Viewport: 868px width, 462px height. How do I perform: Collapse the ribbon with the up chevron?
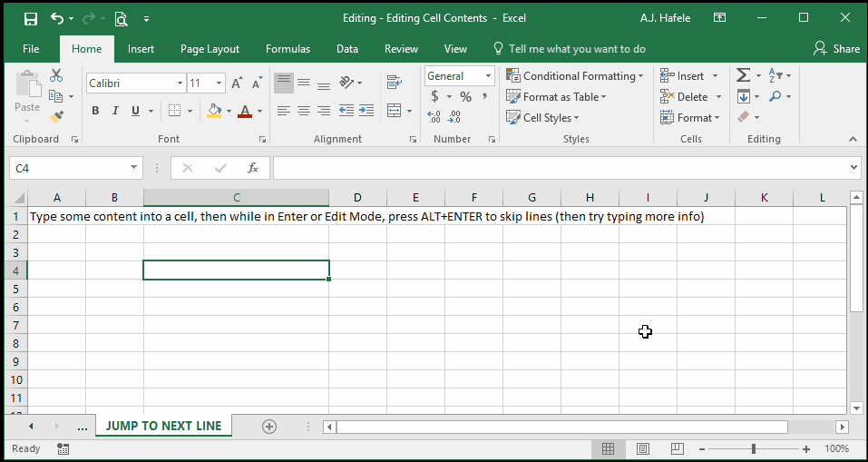click(853, 140)
